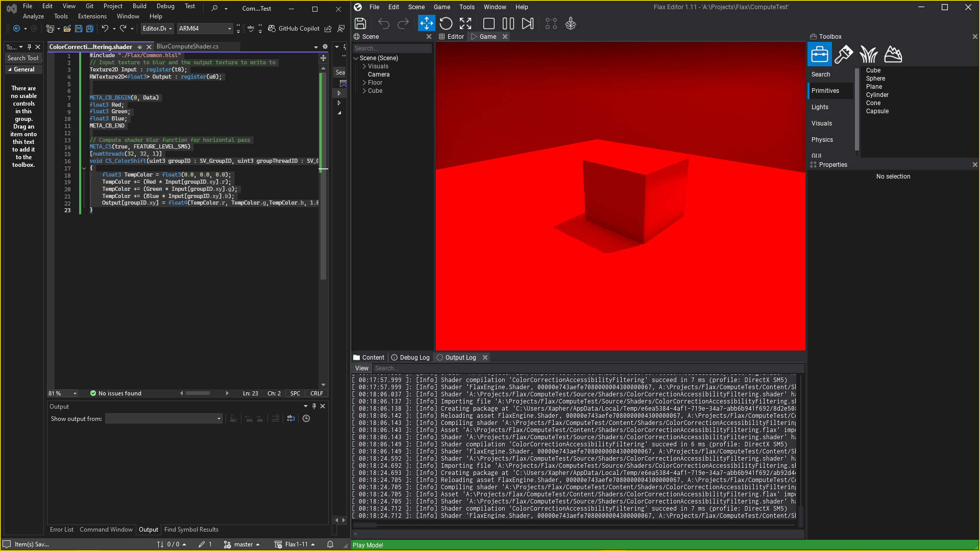Collapse the Scene (Scene) root node

(356, 58)
